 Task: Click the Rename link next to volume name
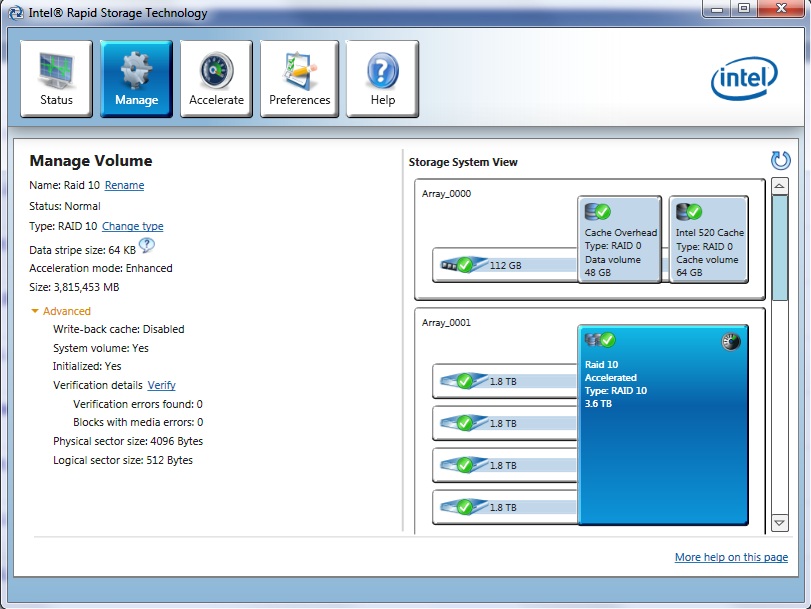pyautogui.click(x=124, y=185)
